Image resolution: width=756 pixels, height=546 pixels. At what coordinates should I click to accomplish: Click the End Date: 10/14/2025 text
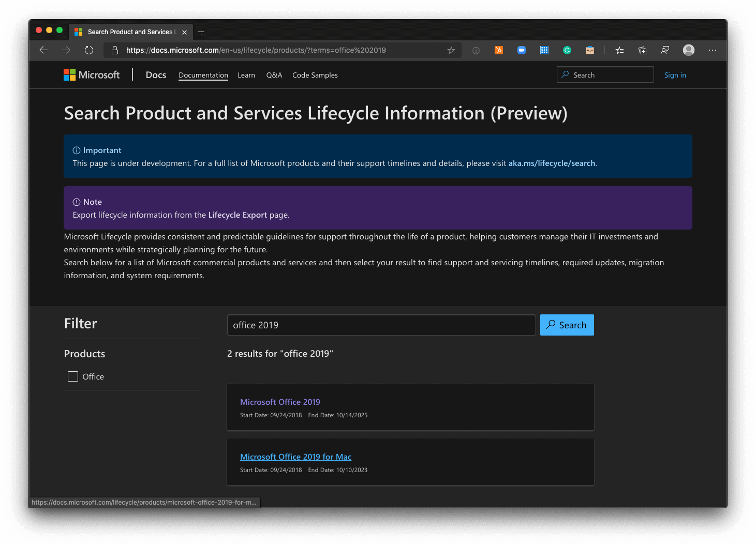[338, 415]
